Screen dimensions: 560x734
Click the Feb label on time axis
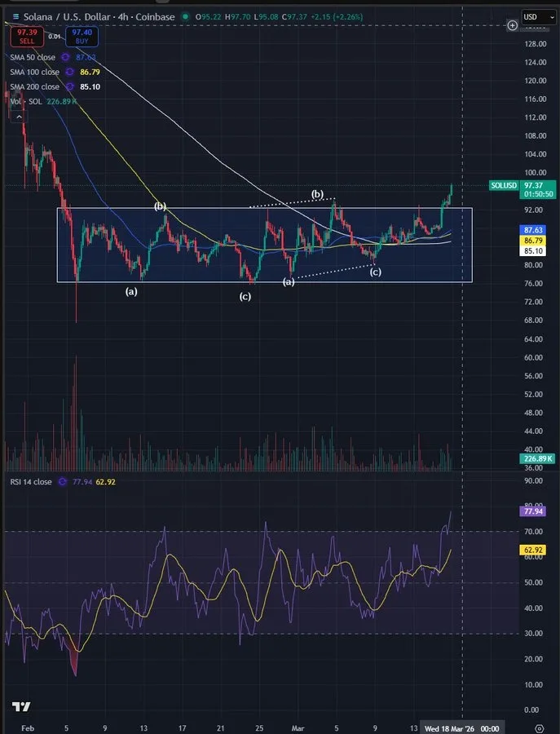click(28, 728)
